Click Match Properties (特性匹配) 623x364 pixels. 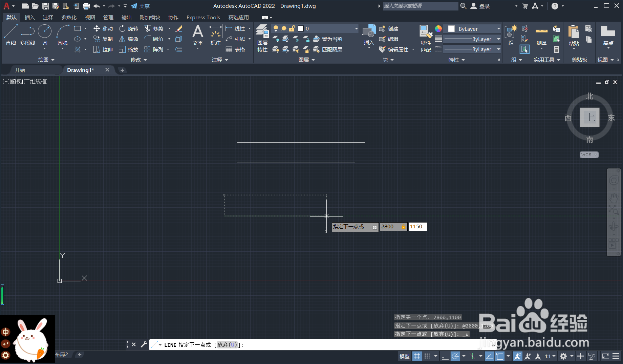[x=426, y=38]
